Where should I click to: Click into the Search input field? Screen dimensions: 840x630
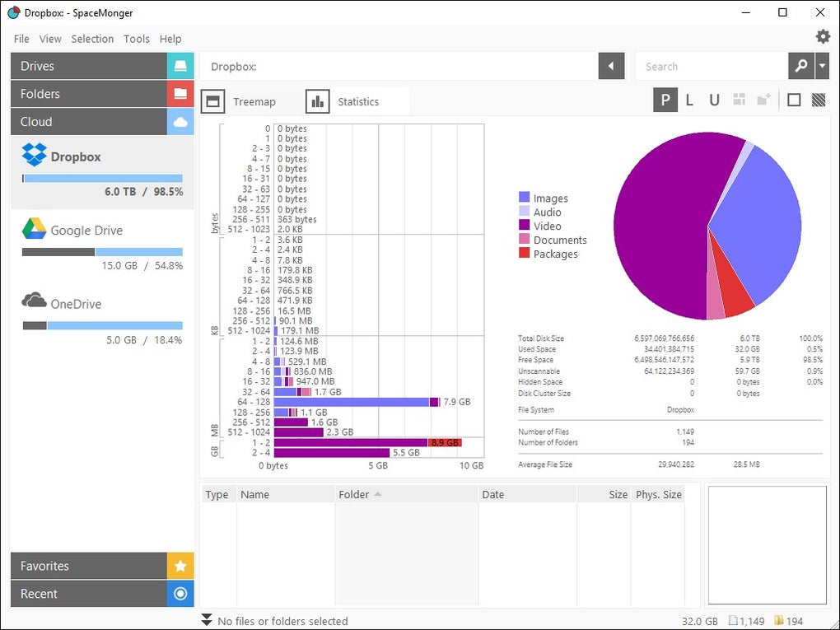click(710, 67)
